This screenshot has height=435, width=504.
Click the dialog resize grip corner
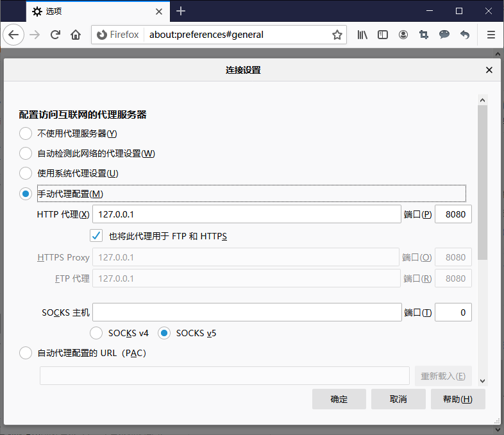coord(496,422)
